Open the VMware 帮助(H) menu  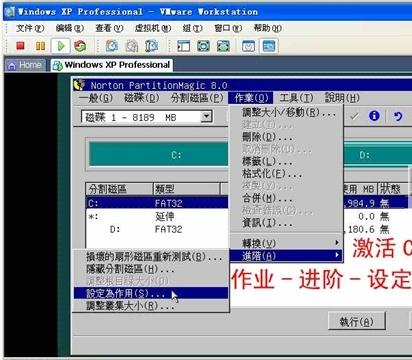coord(268,28)
